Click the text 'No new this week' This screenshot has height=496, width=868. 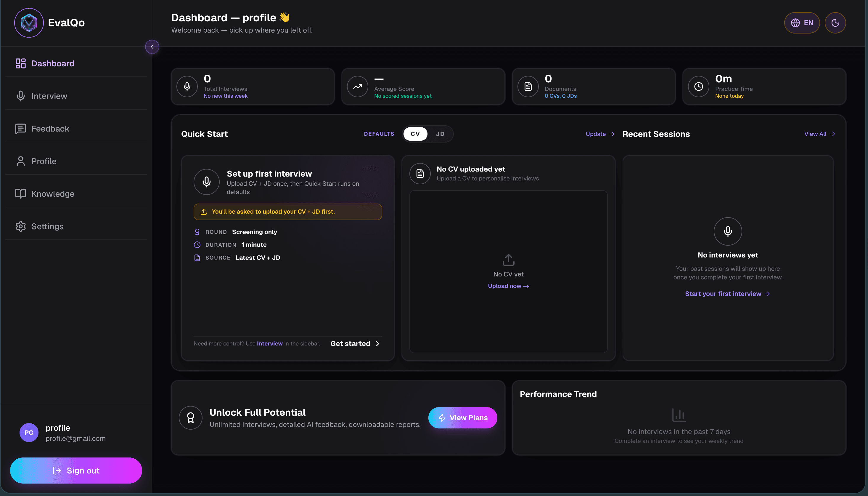click(x=226, y=96)
